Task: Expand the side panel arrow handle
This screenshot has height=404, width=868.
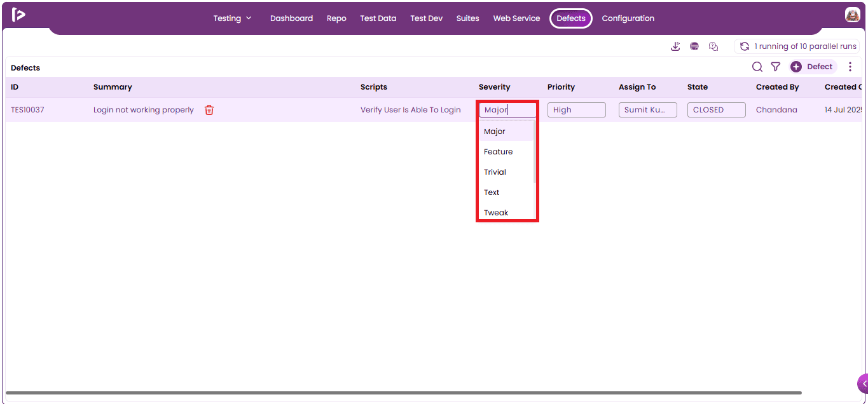Action: (x=863, y=384)
